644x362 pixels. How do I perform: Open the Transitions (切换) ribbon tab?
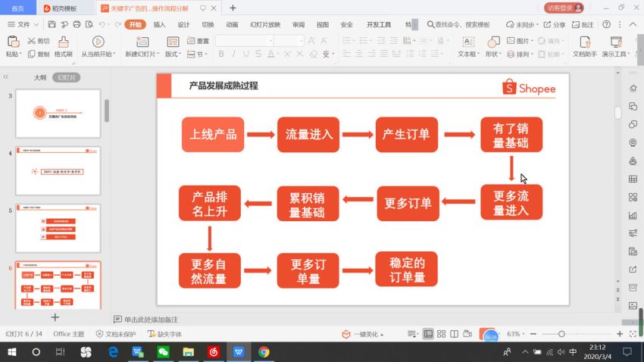[x=208, y=25]
